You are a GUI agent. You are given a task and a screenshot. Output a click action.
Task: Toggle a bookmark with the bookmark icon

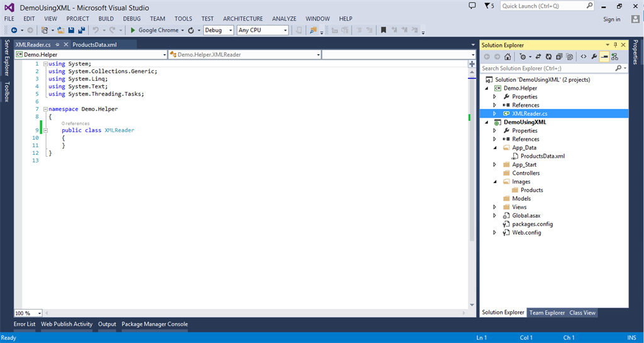383,30
